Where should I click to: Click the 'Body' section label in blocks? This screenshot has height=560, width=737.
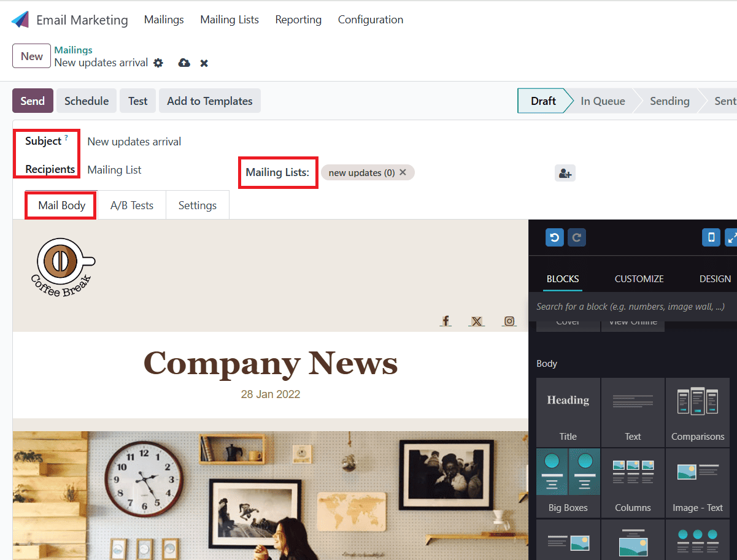[547, 364]
